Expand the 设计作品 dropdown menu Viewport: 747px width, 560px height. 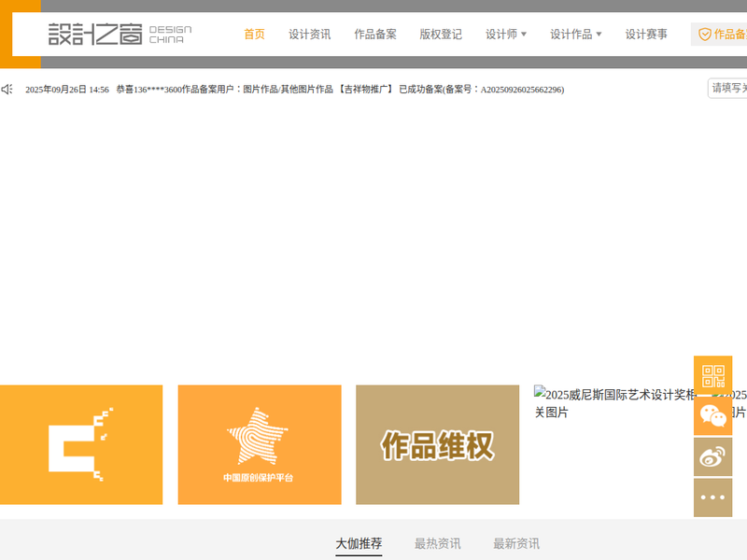[575, 35]
